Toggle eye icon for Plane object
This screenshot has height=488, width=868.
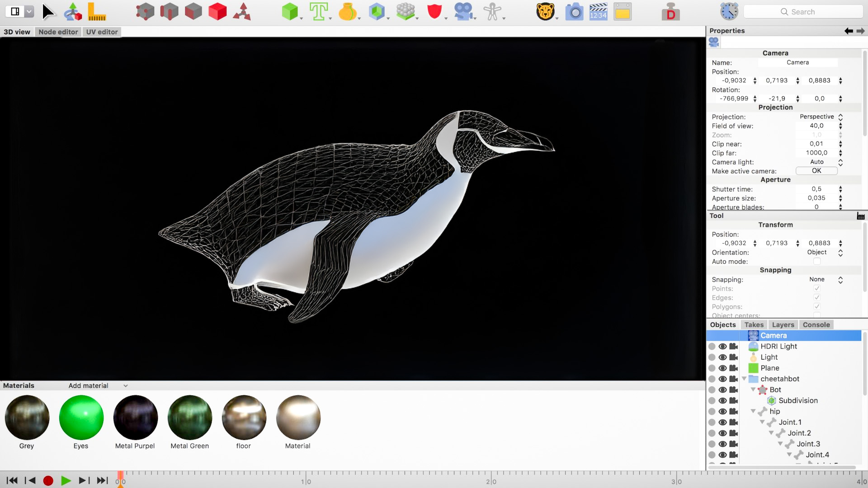click(x=722, y=368)
